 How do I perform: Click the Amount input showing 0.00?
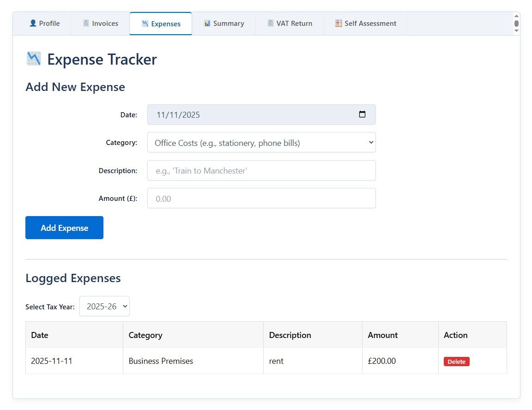click(261, 198)
